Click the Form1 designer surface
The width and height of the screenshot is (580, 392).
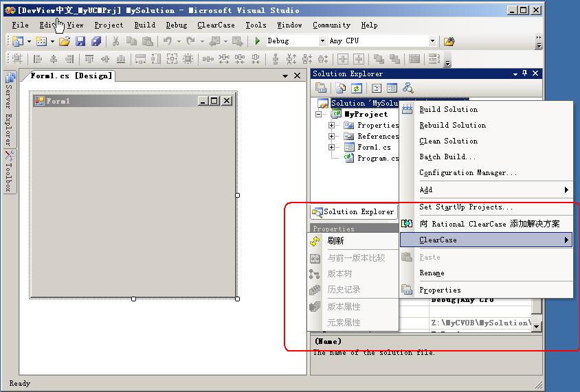click(133, 201)
